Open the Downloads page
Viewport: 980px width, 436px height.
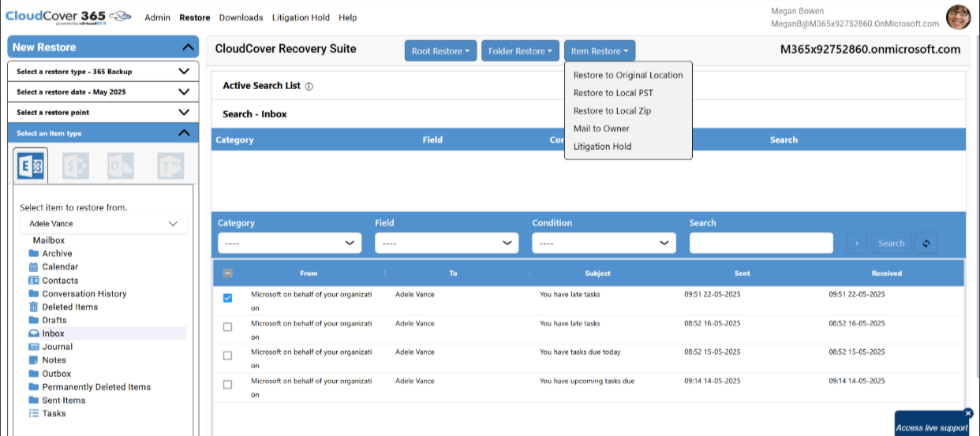[241, 17]
